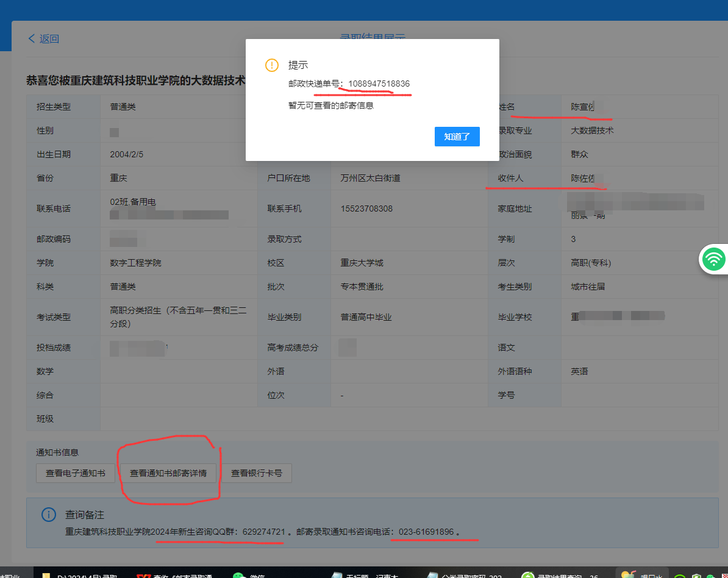Click the 出生日期 value 2004/2/5

tap(127, 154)
